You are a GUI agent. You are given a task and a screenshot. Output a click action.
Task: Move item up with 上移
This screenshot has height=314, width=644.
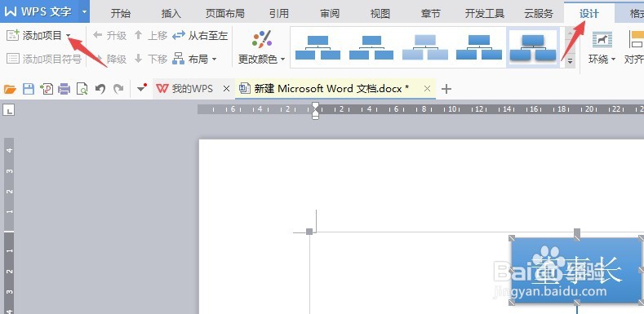pyautogui.click(x=151, y=36)
